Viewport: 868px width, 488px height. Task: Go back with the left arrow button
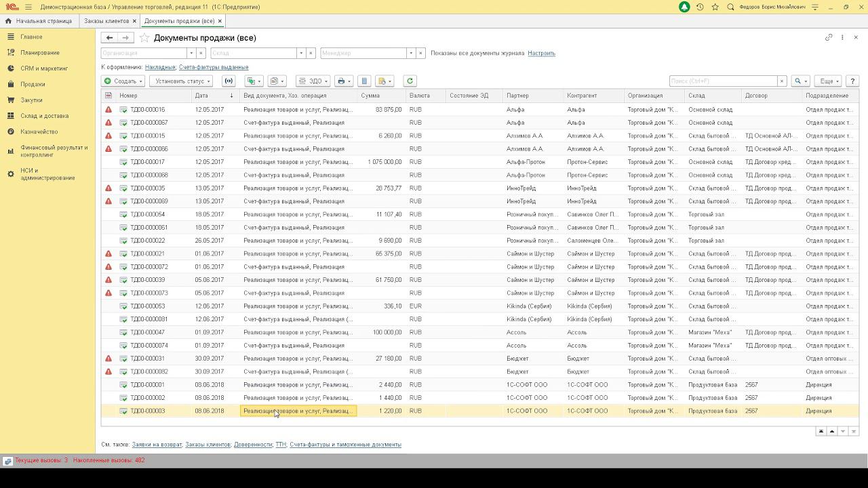pyautogui.click(x=109, y=38)
